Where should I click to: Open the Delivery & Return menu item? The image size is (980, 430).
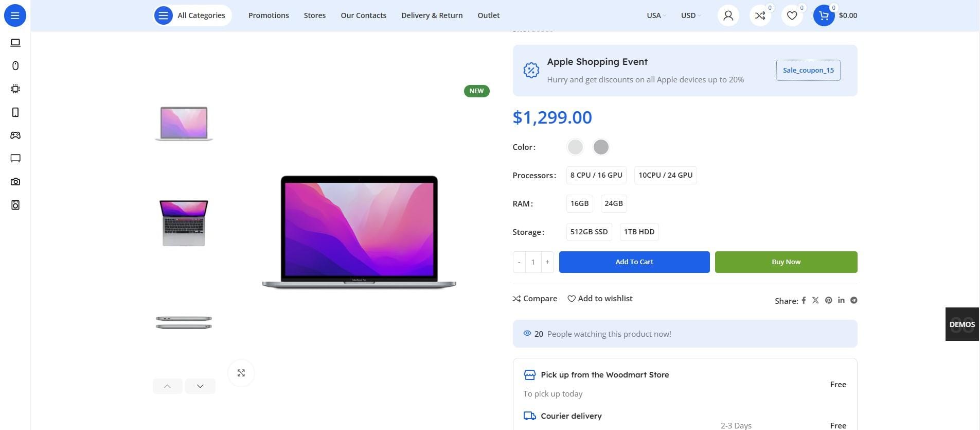pyautogui.click(x=432, y=15)
